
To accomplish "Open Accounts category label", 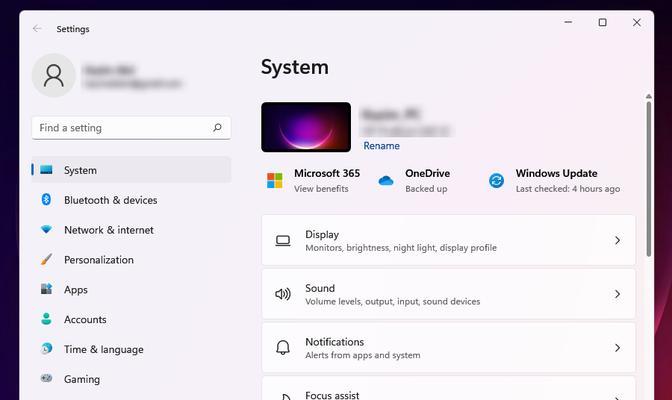I will (85, 319).
